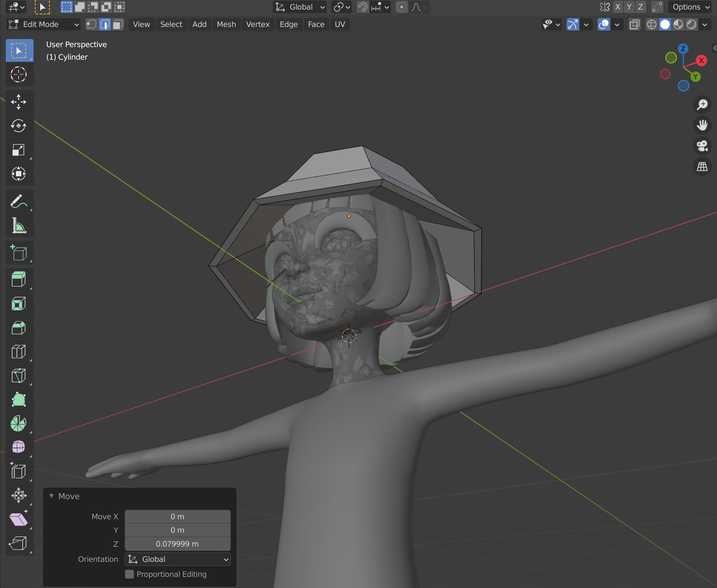The image size is (717, 588).
Task: Open the Edit Mode dropdown
Action: click(x=44, y=24)
